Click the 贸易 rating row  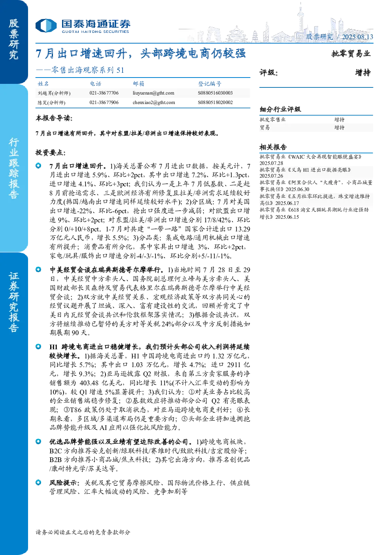click(x=316, y=127)
